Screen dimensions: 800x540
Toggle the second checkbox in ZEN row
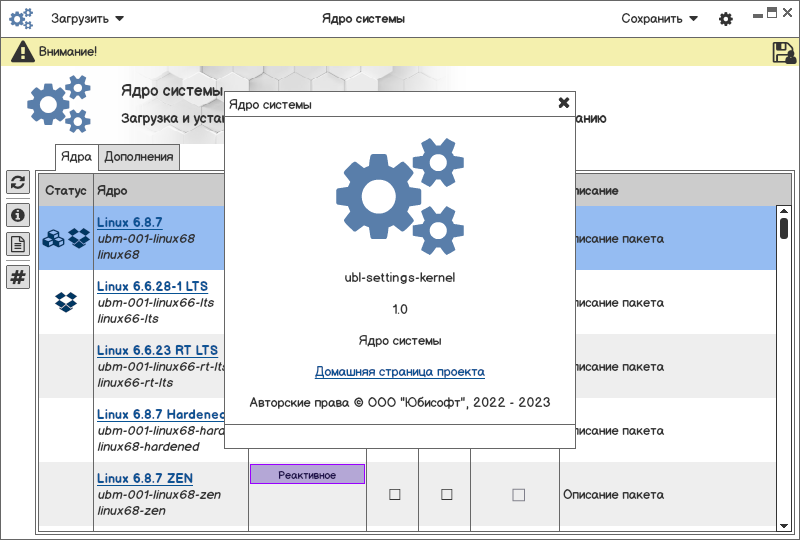(447, 494)
